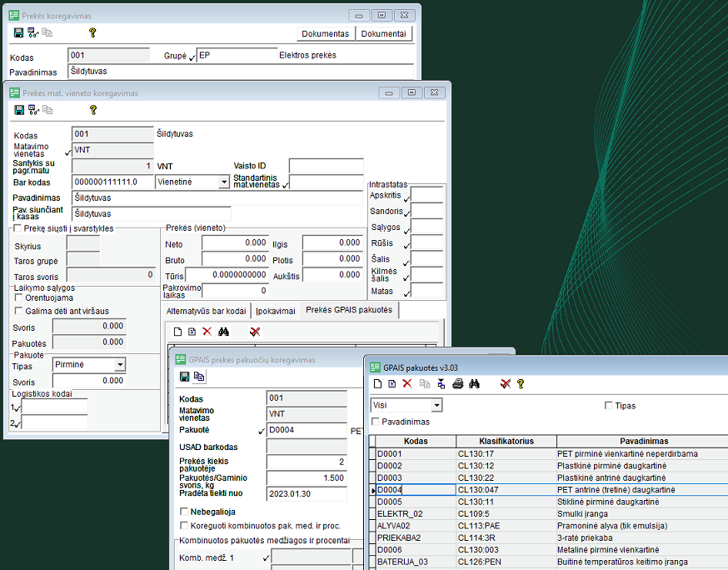Click the new record icon under Prekės GPAIS pakuotės tab
This screenshot has height=570, width=728.
tap(177, 332)
